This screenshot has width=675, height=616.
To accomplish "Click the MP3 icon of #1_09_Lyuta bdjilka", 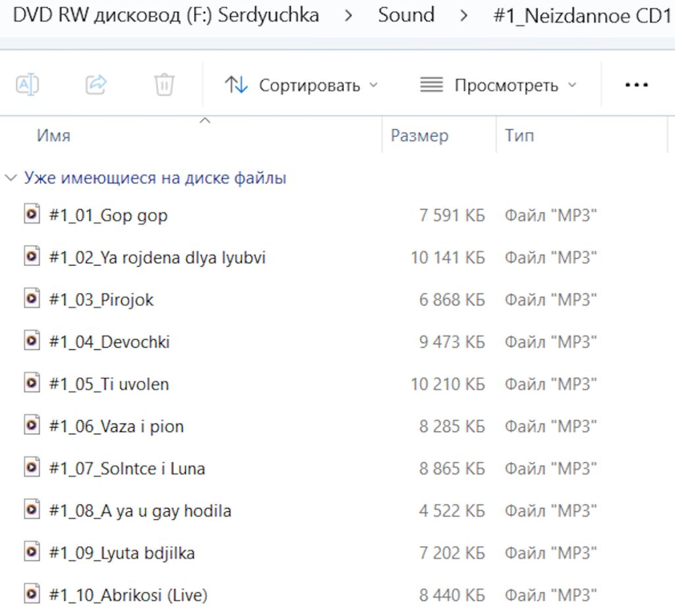I will 32,552.
